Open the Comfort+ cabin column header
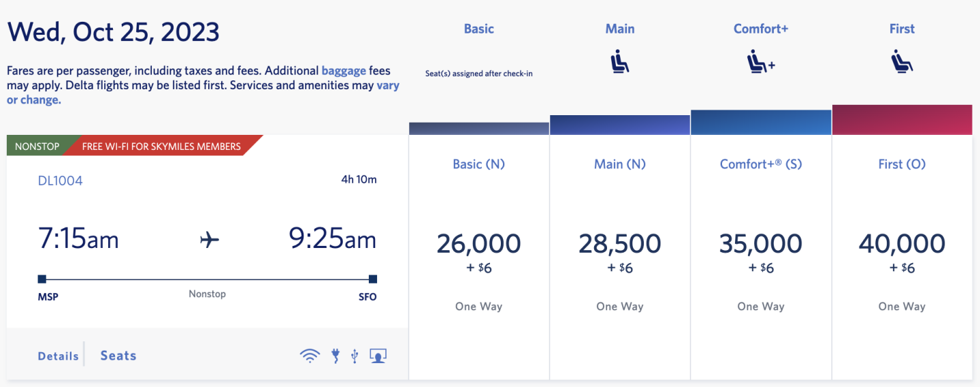Screen dimensions: 980x387 [x=761, y=29]
